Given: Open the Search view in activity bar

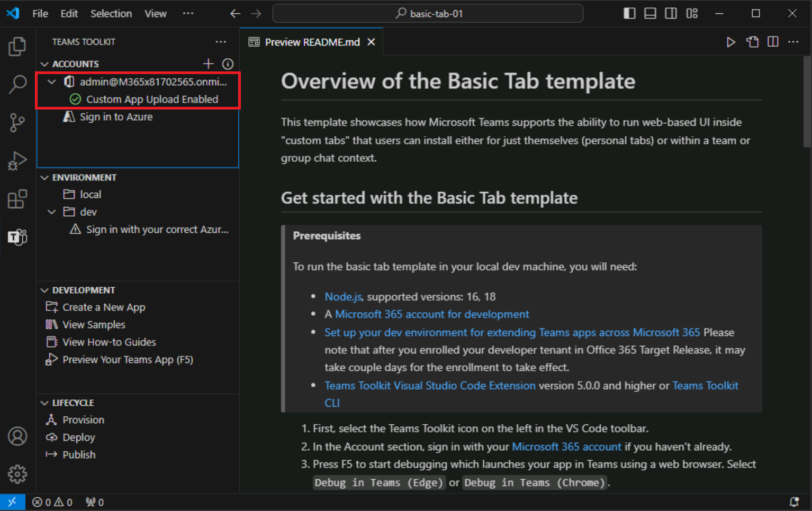Looking at the screenshot, I should pyautogui.click(x=17, y=84).
